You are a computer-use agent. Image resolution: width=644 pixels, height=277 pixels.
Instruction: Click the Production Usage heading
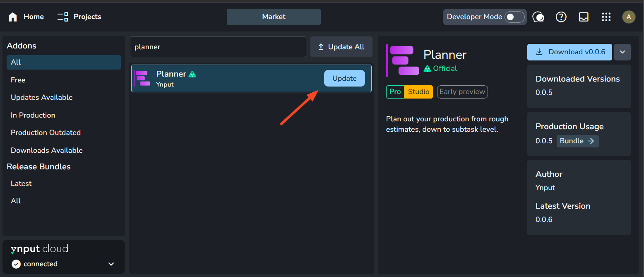pyautogui.click(x=570, y=126)
